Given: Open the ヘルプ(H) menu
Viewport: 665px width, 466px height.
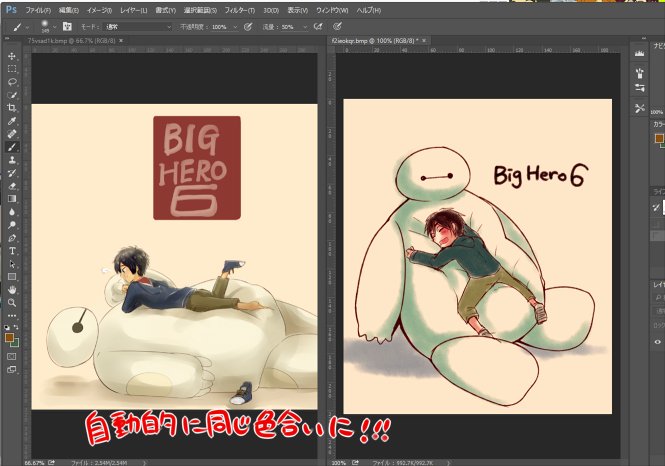Looking at the screenshot, I should [x=369, y=10].
